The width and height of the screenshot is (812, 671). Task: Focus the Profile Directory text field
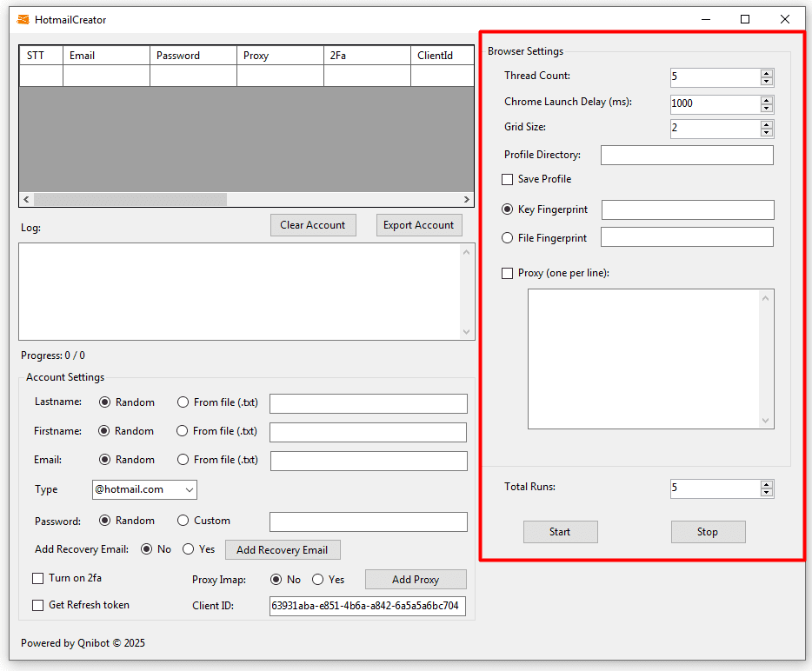click(x=687, y=156)
